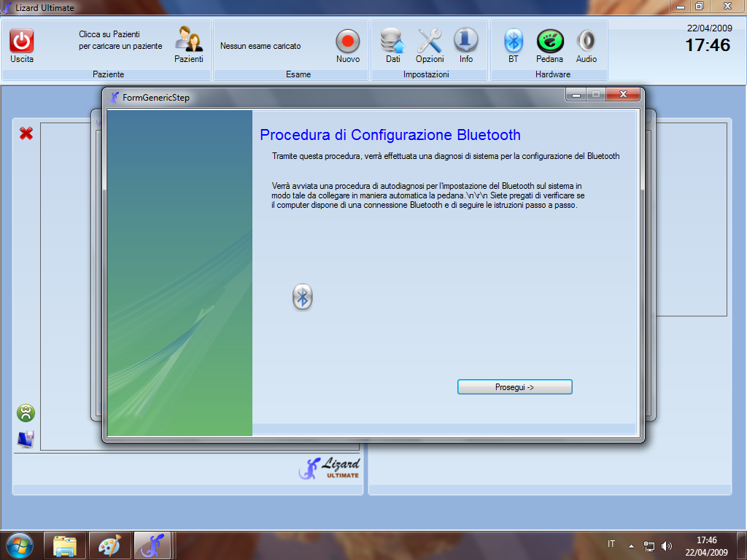Open the Pazienti patient list
747x560 pixels.
188,41
